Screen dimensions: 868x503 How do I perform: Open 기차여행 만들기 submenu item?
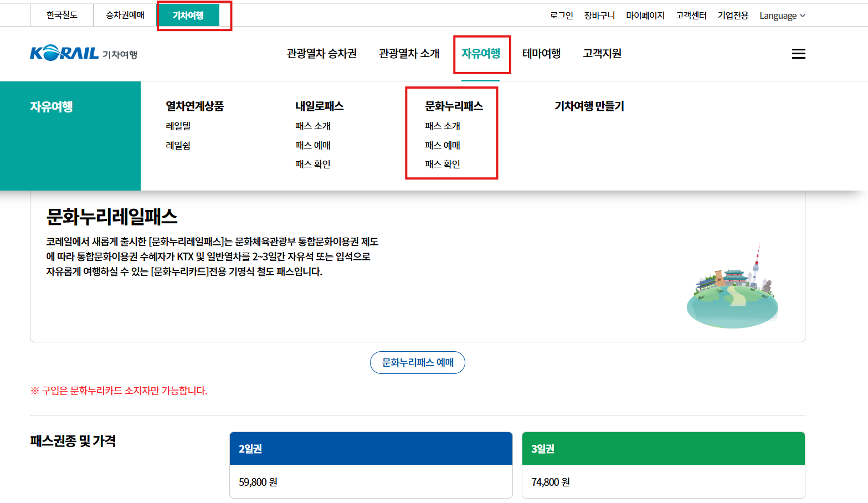coord(589,106)
